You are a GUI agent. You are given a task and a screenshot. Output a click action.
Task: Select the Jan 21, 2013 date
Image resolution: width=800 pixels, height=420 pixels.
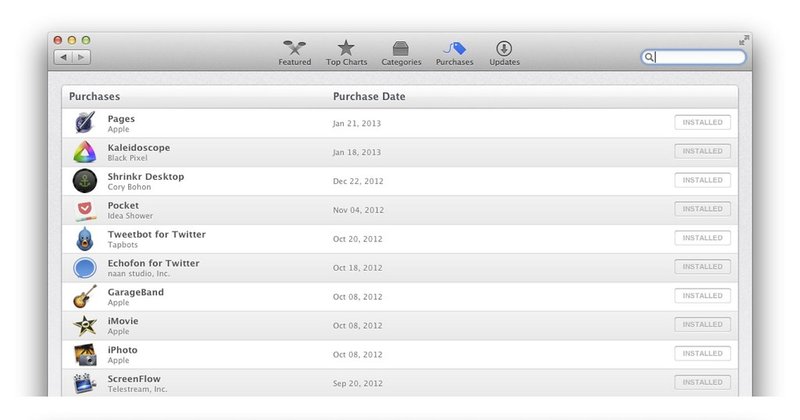(357, 123)
